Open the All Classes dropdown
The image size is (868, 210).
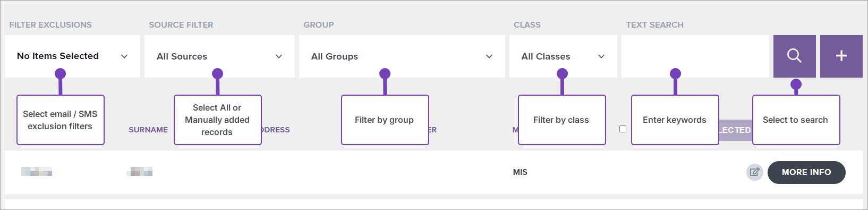click(563, 56)
